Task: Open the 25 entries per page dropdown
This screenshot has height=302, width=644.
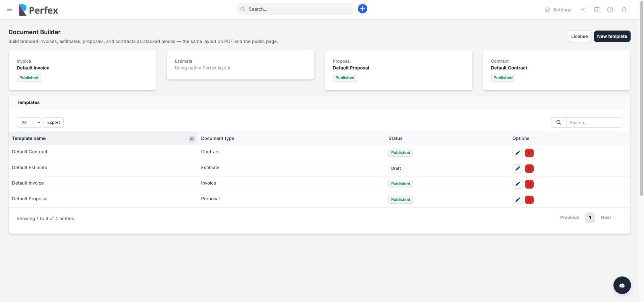Action: pos(29,122)
